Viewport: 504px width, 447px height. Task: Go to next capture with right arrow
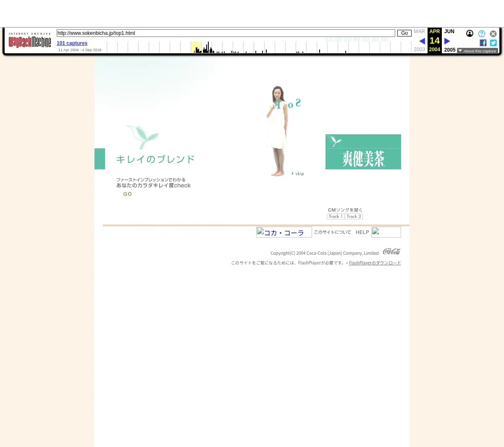(447, 41)
